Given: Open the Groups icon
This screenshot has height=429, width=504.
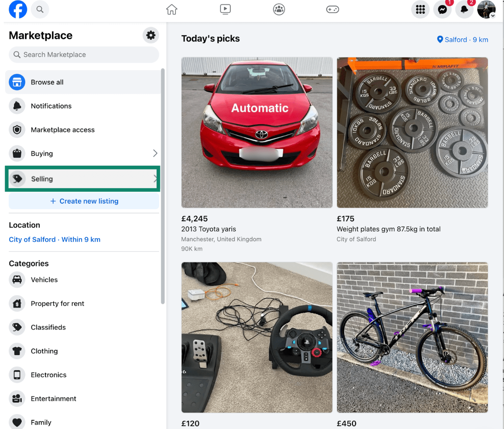Looking at the screenshot, I should [279, 9].
